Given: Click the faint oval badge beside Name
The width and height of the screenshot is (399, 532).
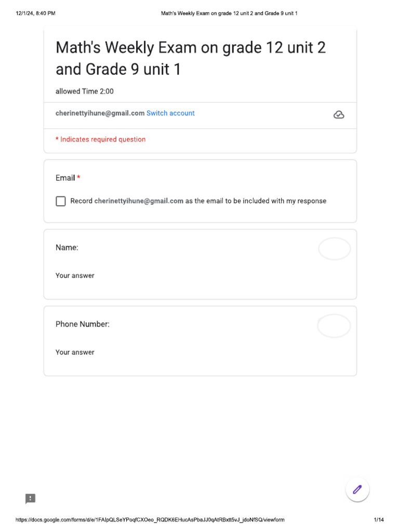Looking at the screenshot, I should click(335, 249).
